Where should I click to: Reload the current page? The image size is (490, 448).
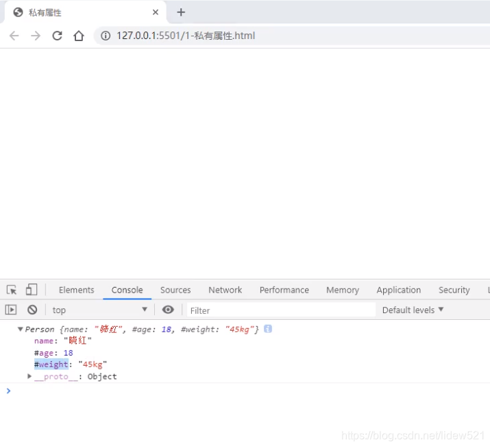click(x=57, y=36)
